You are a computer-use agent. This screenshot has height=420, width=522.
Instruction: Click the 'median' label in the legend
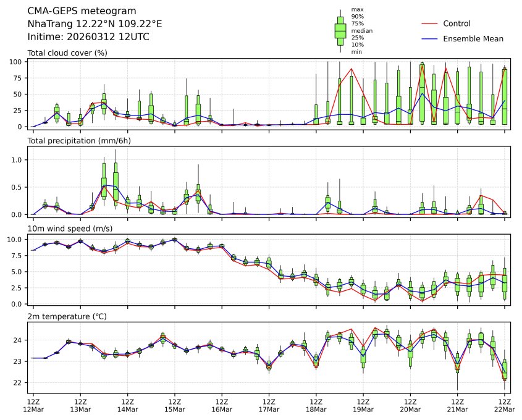tap(361, 30)
